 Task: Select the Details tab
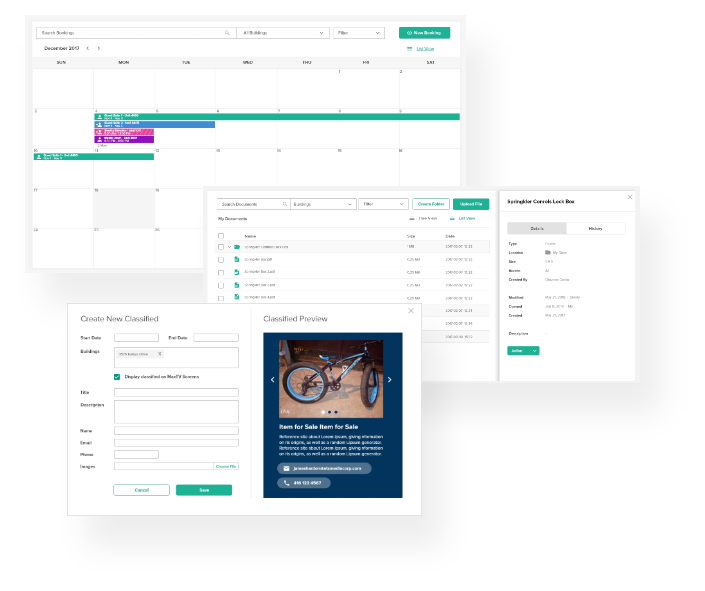tap(536, 229)
